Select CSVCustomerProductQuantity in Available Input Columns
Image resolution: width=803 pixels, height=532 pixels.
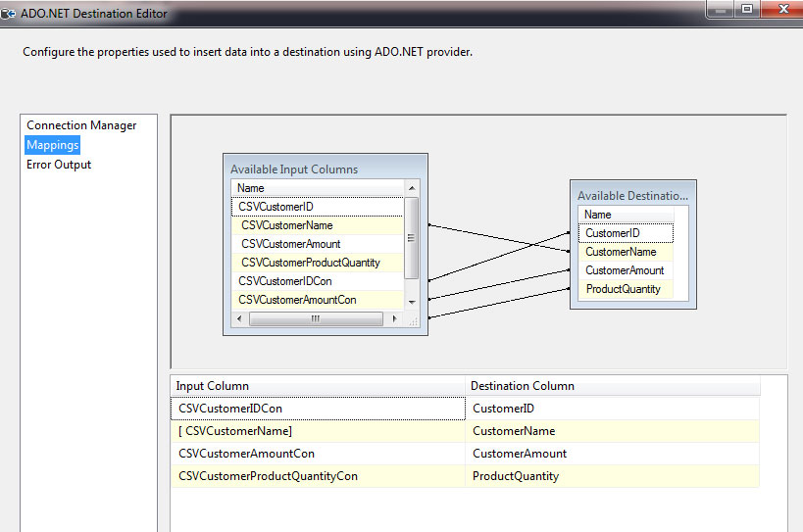(x=318, y=263)
